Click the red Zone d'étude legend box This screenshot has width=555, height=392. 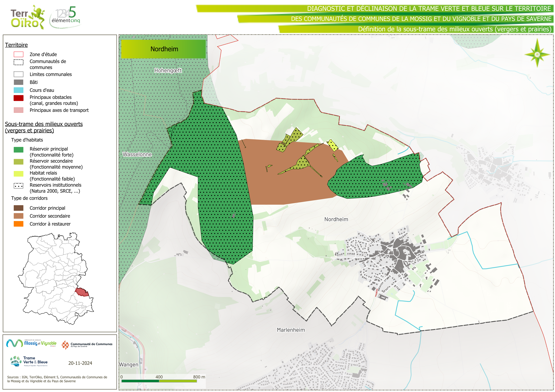19,54
